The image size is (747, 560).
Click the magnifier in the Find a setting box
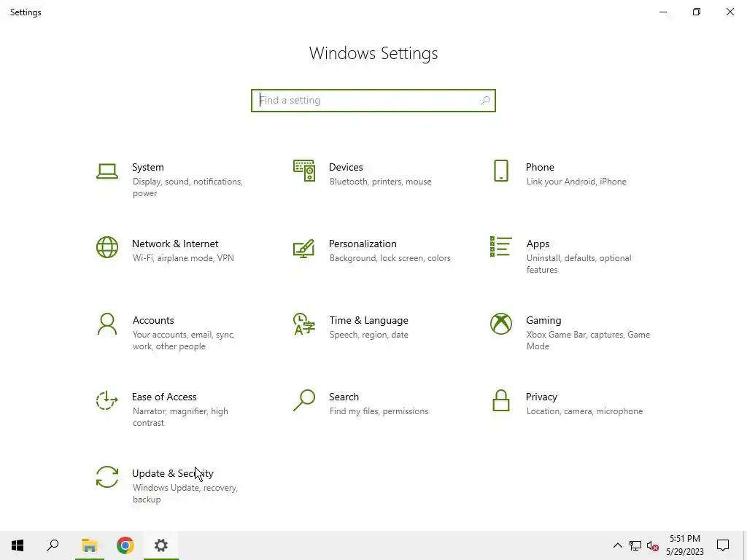(485, 101)
